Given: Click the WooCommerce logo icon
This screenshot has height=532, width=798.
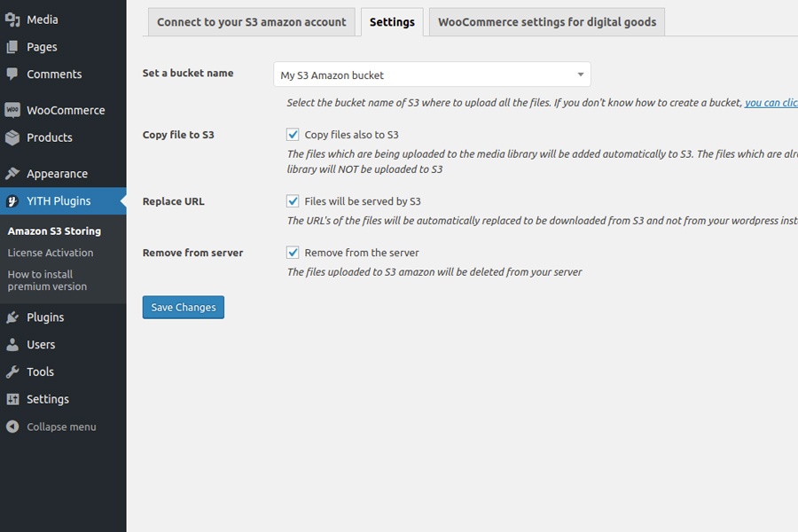Looking at the screenshot, I should 12,110.
